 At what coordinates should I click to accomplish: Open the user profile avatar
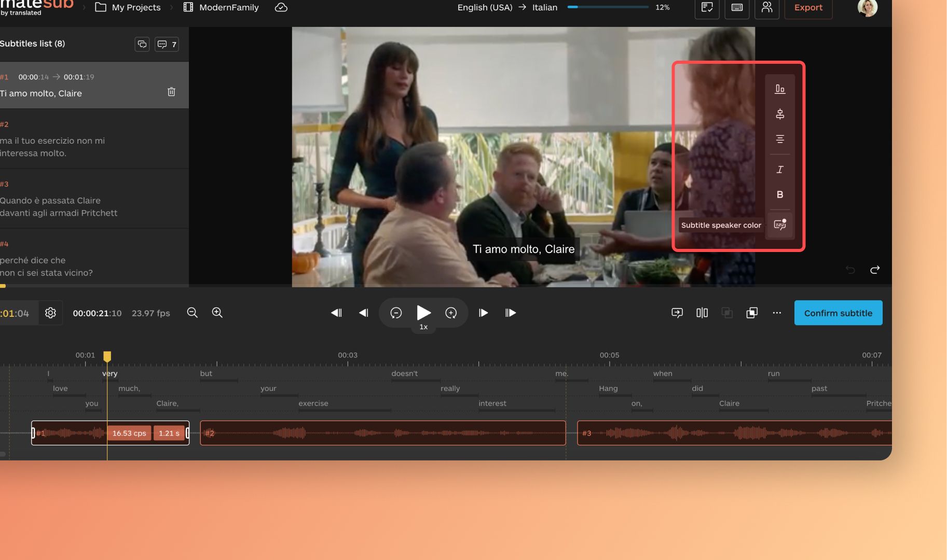click(868, 7)
